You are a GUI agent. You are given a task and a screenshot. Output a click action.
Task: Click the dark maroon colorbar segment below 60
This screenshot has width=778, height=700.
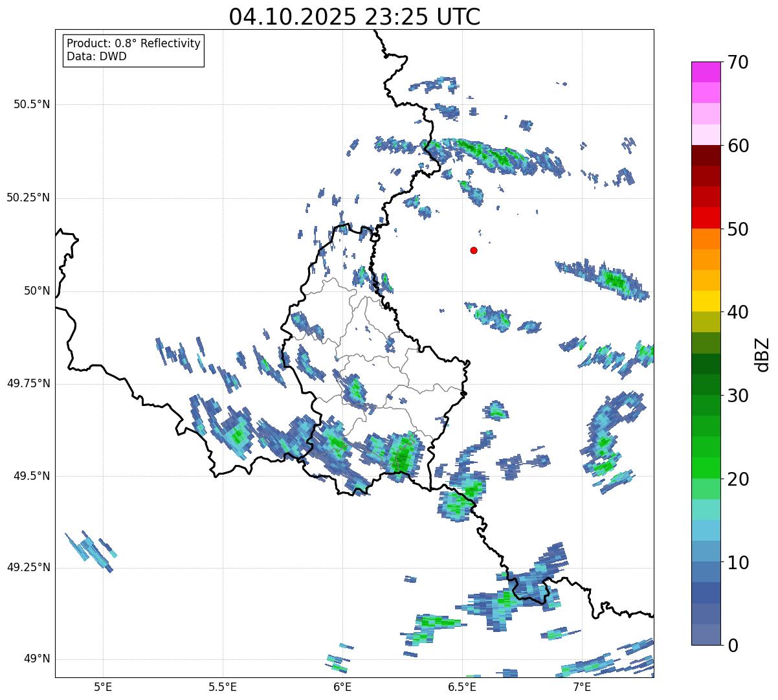tap(706, 155)
